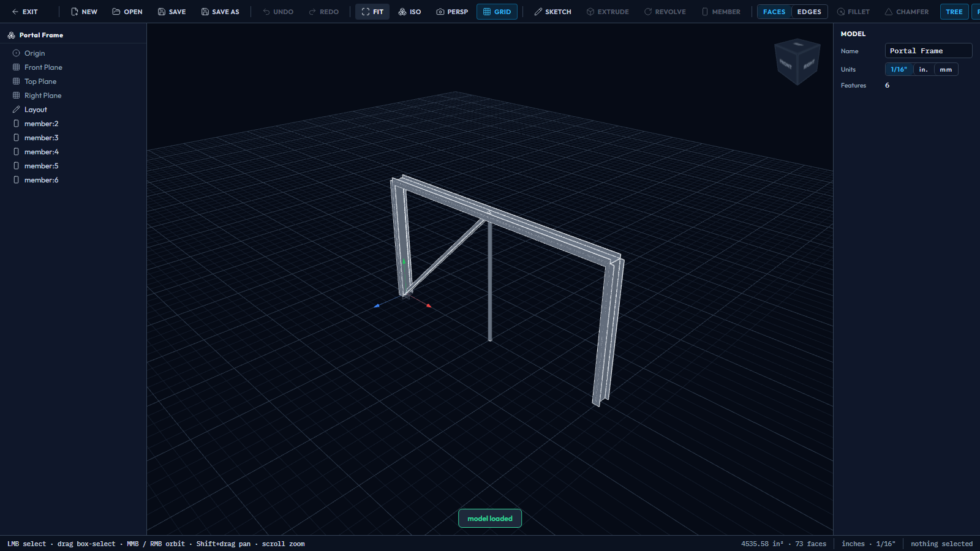Open a file with the OPEN button
This screenshot has height=551, width=980.
coord(127,12)
